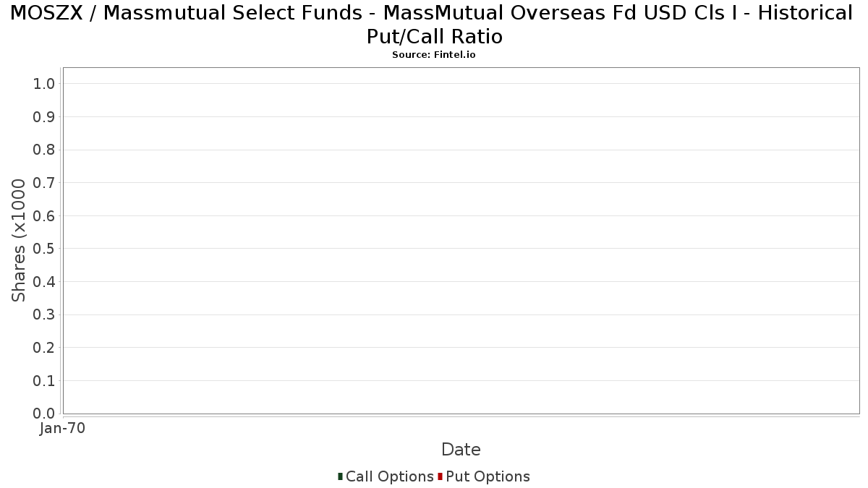Viewport: 868px width, 488px height.
Task: Click the red Put Options legend swatch
Action: [x=440, y=476]
